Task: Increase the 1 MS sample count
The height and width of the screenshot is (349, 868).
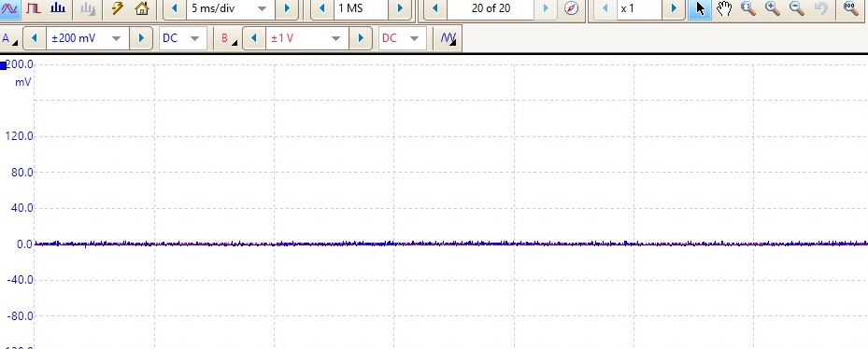Action: click(400, 8)
